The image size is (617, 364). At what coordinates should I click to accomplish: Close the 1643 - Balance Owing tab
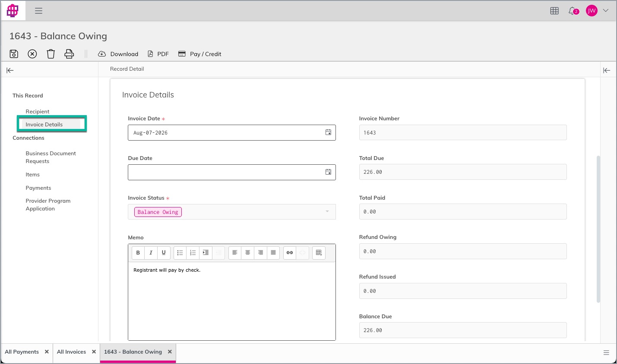[x=170, y=352]
